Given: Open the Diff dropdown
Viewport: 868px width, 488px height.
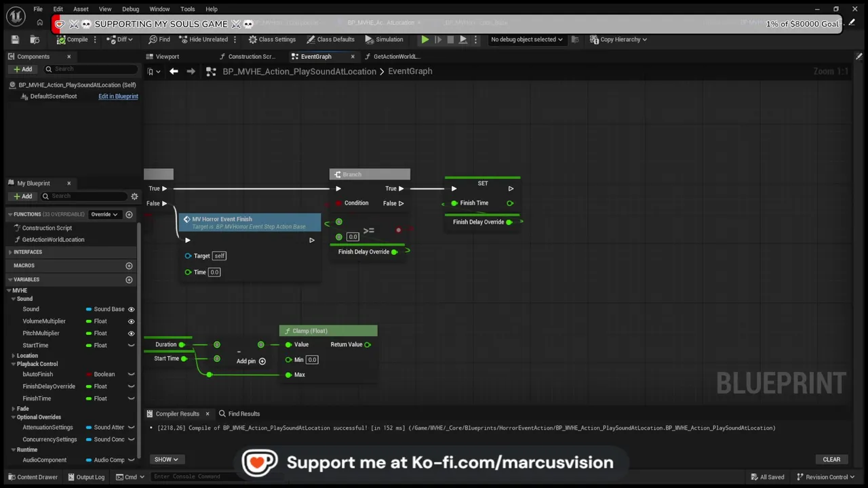Looking at the screenshot, I should coord(120,39).
